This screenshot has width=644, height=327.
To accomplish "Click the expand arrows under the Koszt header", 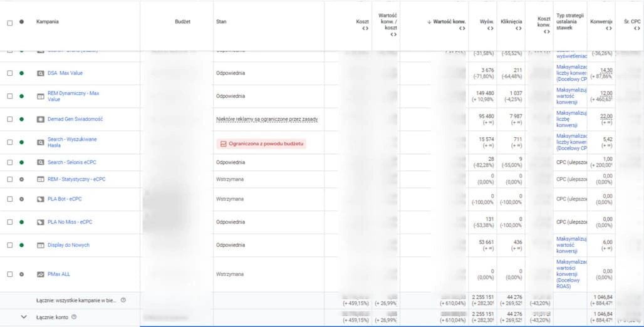I will click(365, 28).
